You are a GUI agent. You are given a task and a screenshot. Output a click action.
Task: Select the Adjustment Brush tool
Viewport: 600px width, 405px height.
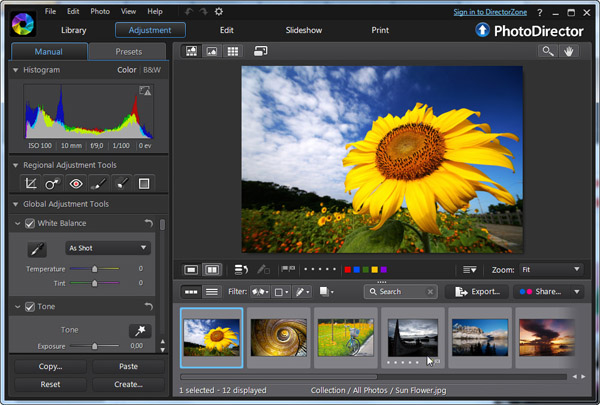tap(98, 183)
